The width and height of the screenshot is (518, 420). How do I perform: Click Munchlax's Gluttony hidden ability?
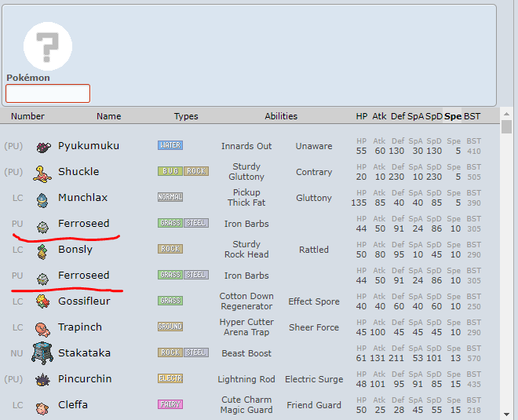[314, 198]
